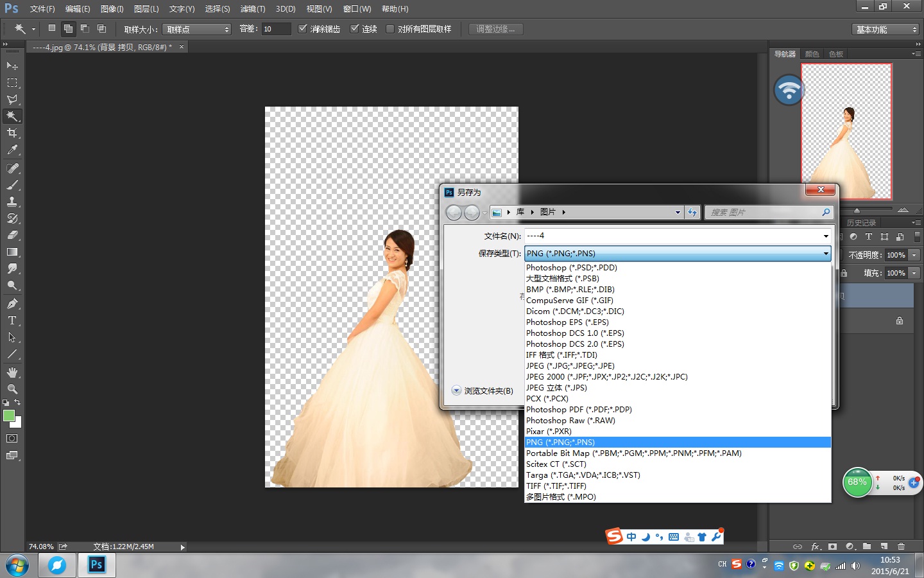Screen dimensions: 924x578
Task: Select the Crop tool
Action: point(12,133)
